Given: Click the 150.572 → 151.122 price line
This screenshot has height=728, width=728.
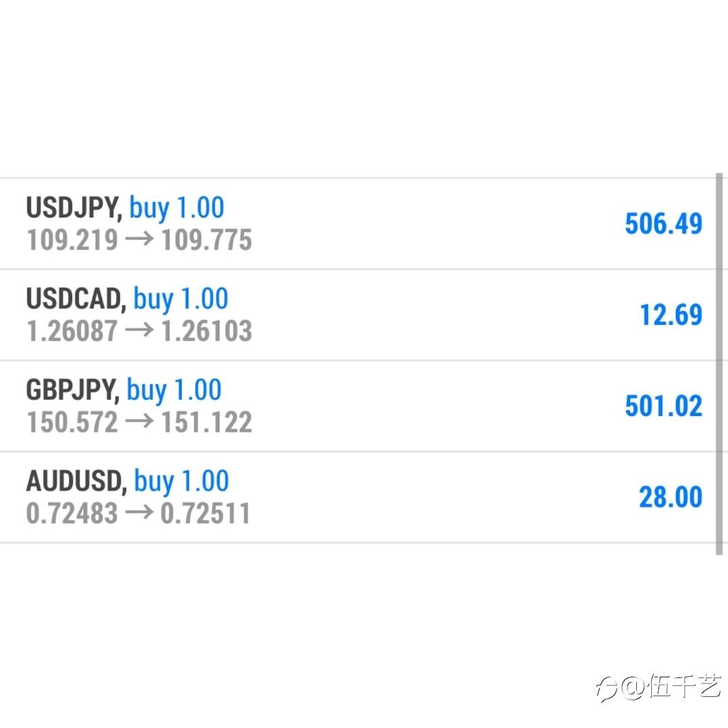Looking at the screenshot, I should coord(139,422).
